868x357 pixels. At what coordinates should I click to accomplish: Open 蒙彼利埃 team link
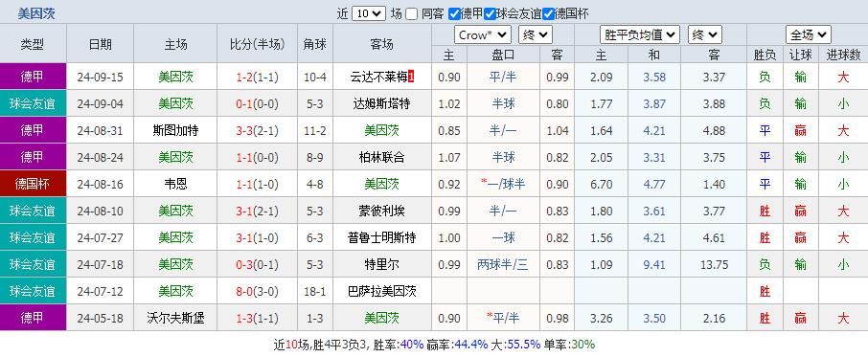point(382,212)
